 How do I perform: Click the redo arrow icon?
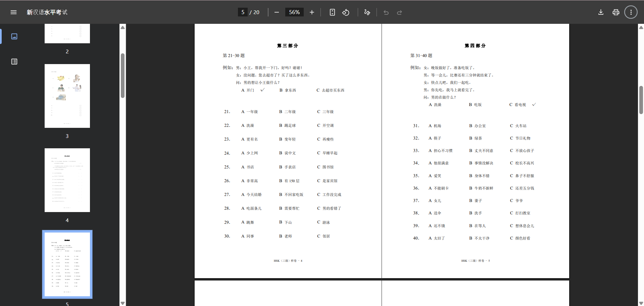coord(399,12)
